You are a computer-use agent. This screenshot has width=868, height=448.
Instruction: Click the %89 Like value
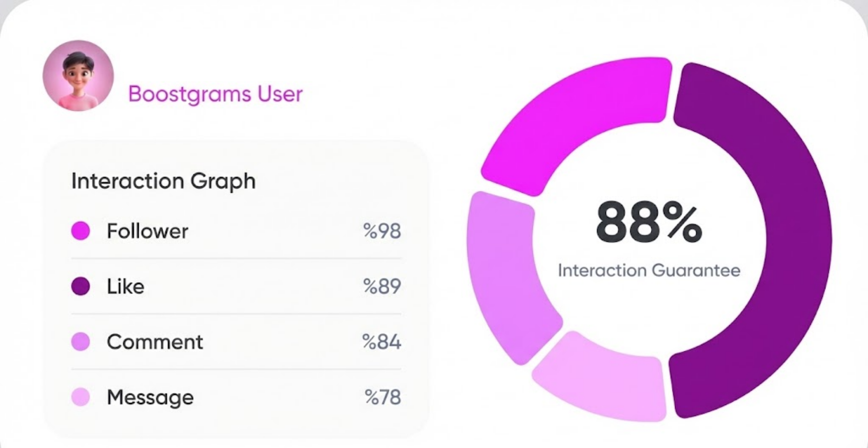coord(382,287)
